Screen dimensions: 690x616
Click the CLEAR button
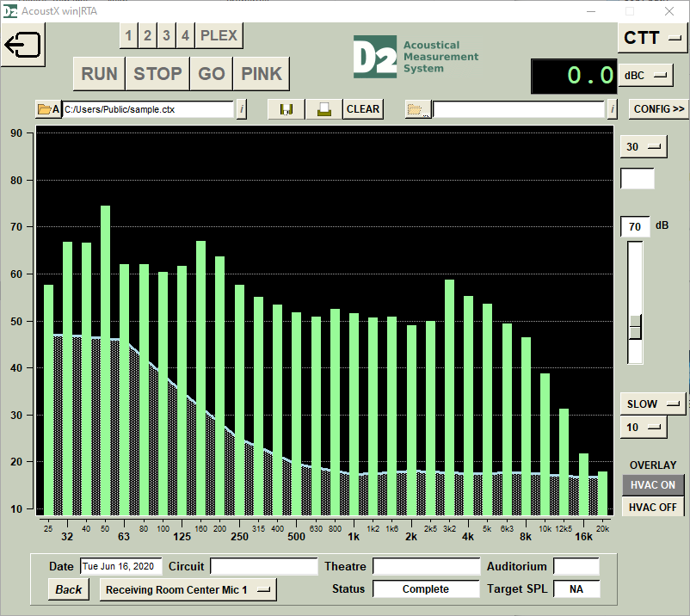point(362,109)
